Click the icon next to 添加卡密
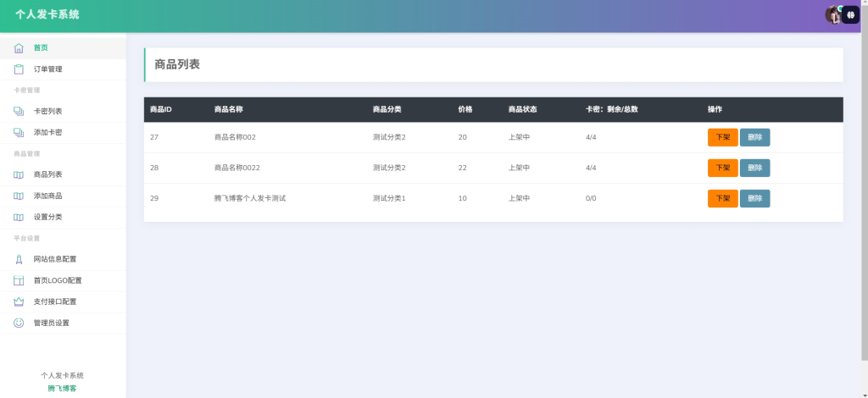Screen dimensions: 868x398 (19, 132)
